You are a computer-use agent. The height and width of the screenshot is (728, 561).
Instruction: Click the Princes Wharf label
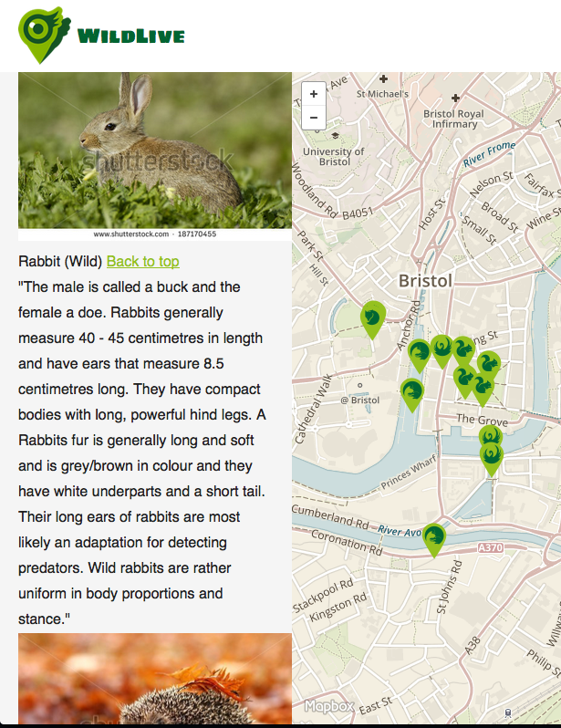click(x=410, y=472)
